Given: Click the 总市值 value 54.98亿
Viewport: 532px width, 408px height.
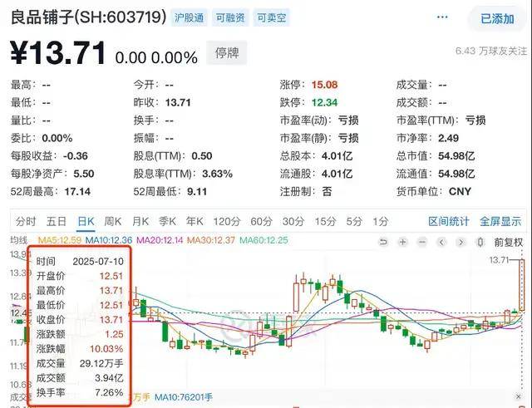Looking at the screenshot, I should (x=456, y=156).
